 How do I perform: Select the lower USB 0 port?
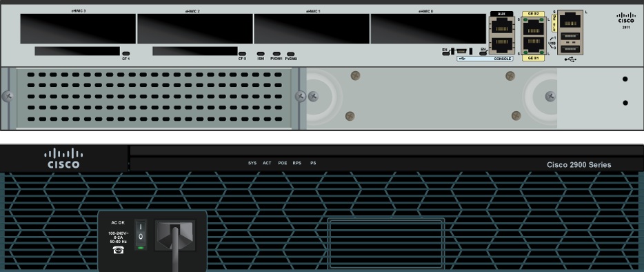570,48
